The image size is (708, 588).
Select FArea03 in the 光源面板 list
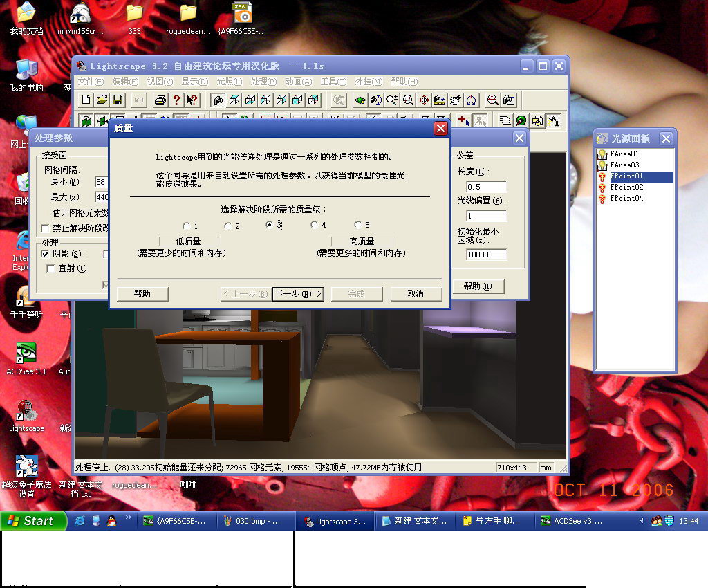pyautogui.click(x=624, y=165)
